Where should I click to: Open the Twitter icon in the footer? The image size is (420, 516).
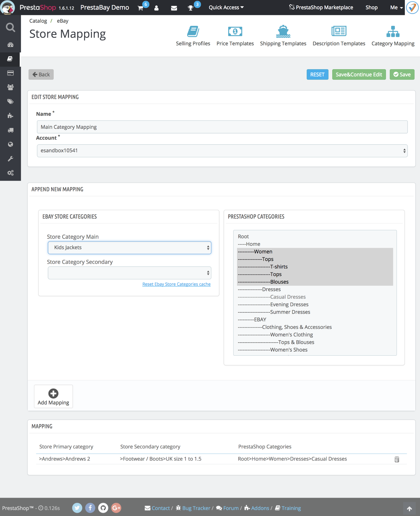coord(77,508)
